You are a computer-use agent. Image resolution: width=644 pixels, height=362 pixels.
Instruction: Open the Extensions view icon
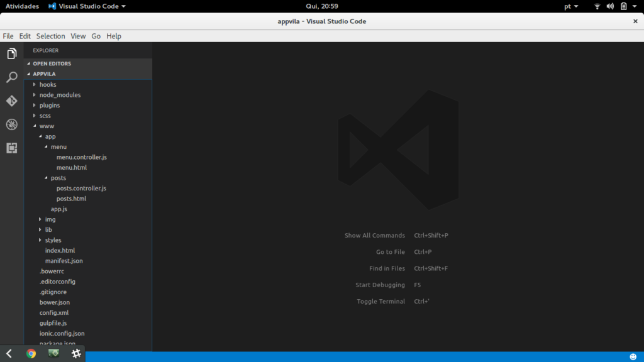11,148
